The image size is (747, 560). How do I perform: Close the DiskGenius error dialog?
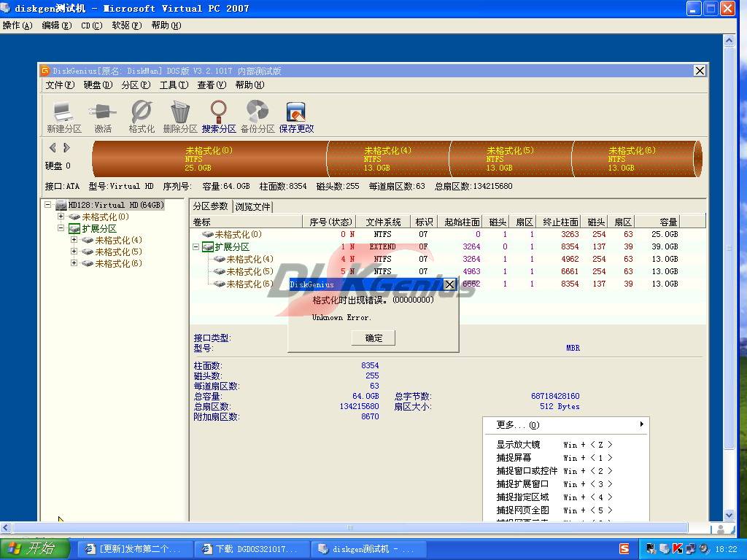pyautogui.click(x=449, y=284)
